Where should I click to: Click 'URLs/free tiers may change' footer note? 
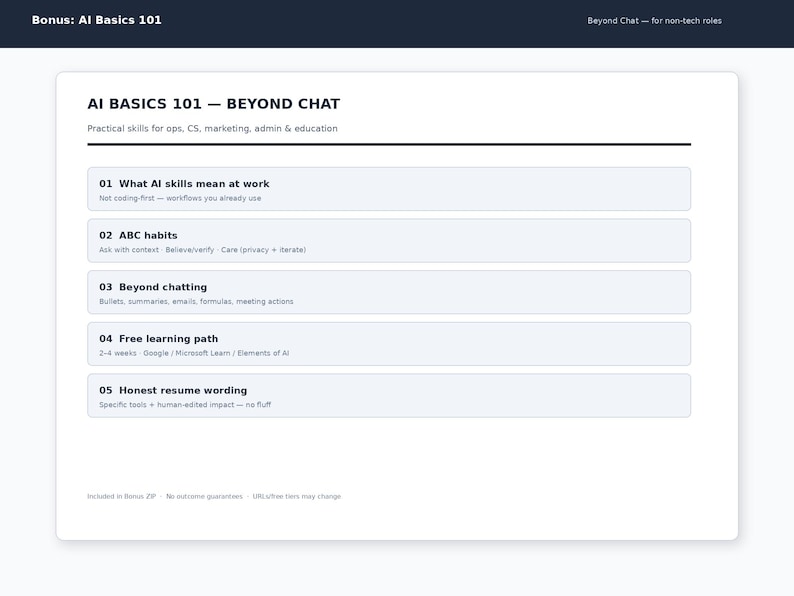(297, 496)
